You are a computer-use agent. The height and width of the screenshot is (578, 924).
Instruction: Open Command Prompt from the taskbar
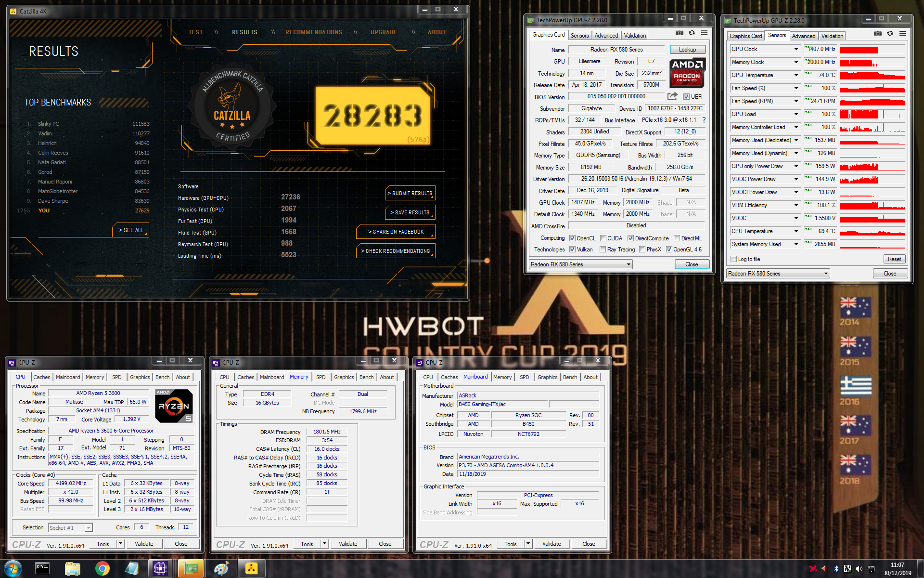point(42,568)
